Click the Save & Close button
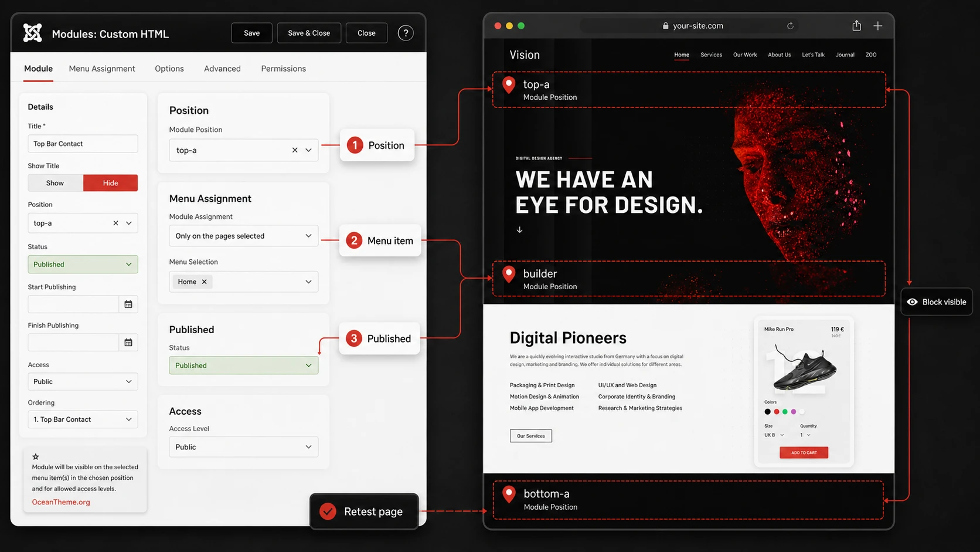Screen dimensions: 980x552 pos(309,33)
